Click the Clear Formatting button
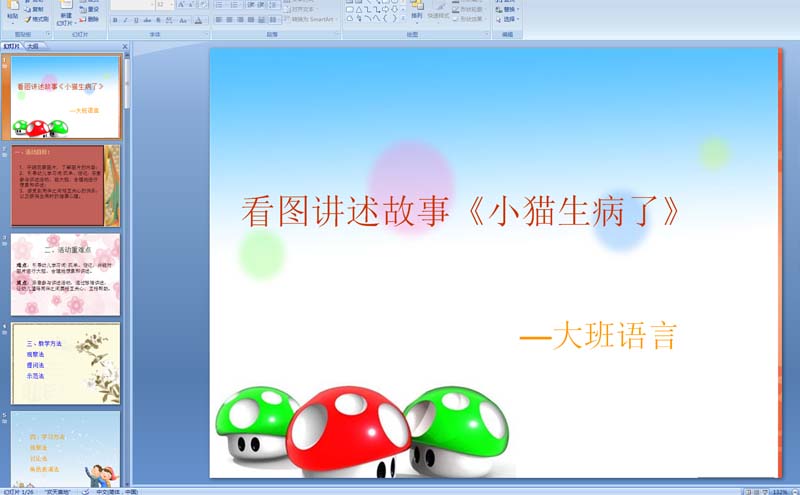This screenshot has height=495, width=800. click(203, 5)
